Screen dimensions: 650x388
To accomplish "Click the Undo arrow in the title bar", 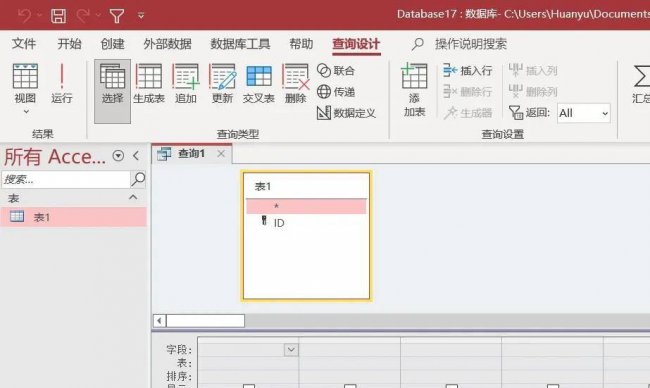I will click(x=24, y=16).
